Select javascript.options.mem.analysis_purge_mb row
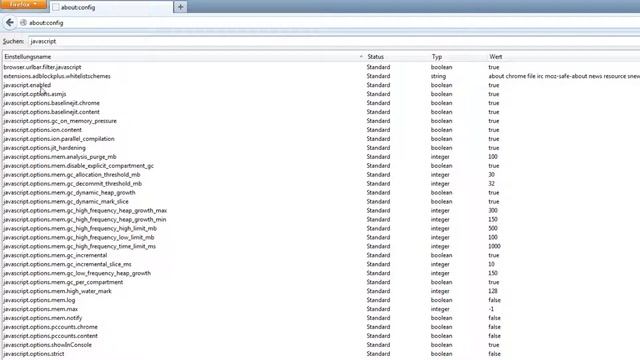This screenshot has width=640, height=360. [321, 157]
